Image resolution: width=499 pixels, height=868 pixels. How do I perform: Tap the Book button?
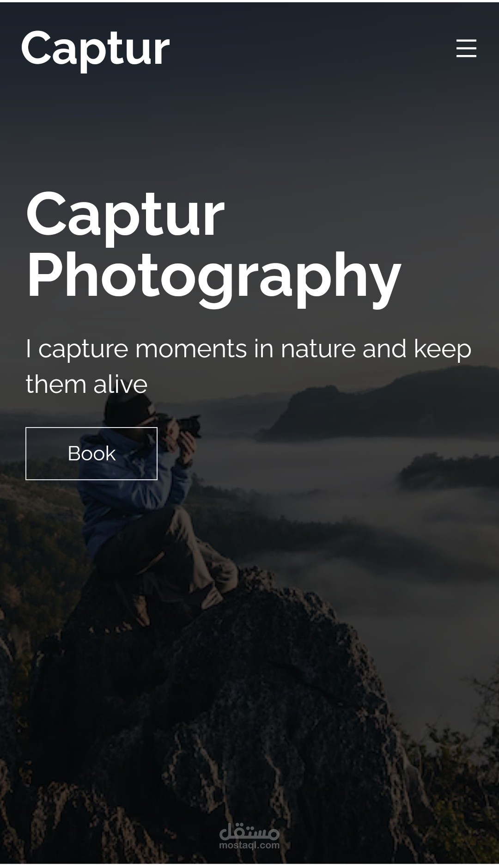point(91,453)
